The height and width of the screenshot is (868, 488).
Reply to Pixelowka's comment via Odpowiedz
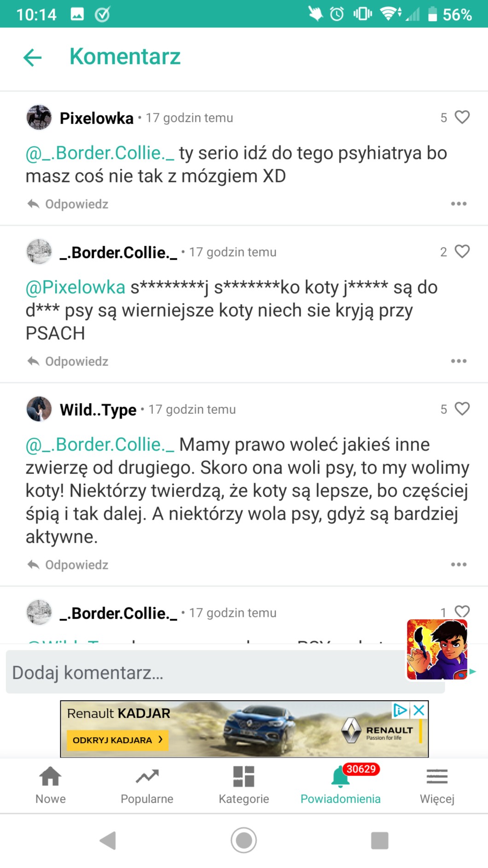click(x=68, y=204)
